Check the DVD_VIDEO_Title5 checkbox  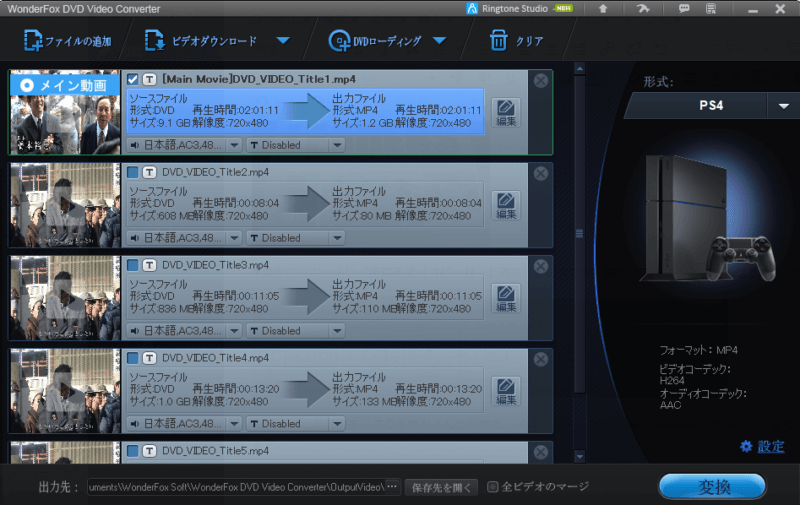(x=133, y=451)
